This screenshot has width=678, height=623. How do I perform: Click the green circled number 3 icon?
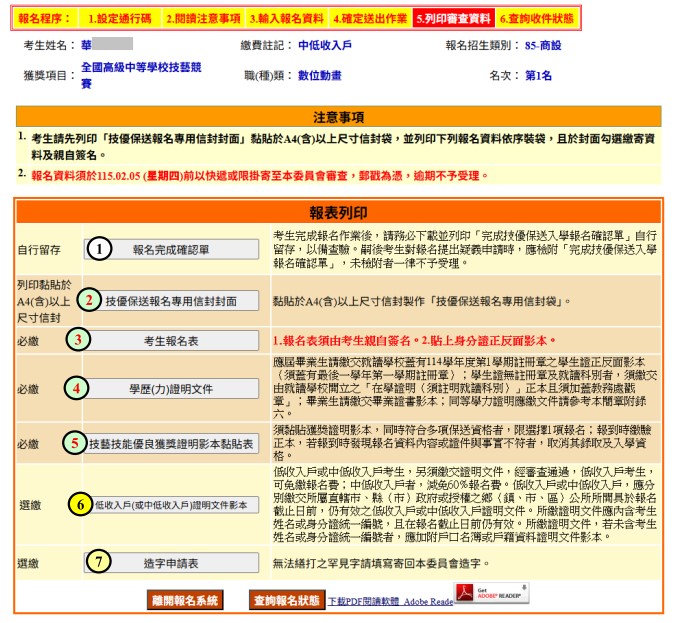[x=78, y=341]
